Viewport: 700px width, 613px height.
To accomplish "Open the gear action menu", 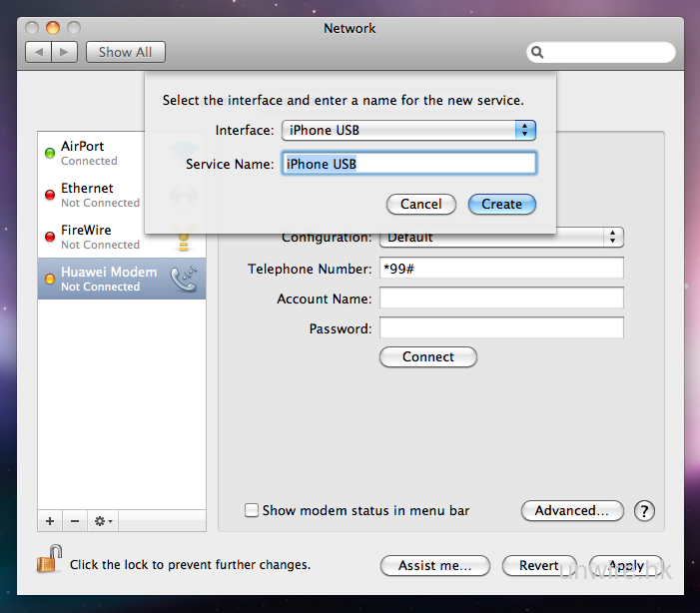I will click(103, 521).
